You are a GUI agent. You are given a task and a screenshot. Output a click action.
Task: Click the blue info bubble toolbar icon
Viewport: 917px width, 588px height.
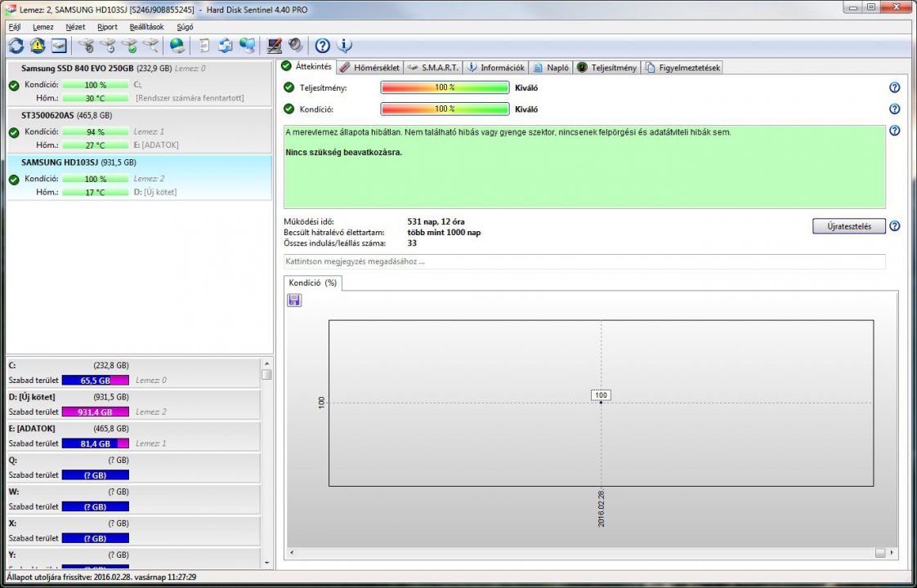[x=344, y=46]
